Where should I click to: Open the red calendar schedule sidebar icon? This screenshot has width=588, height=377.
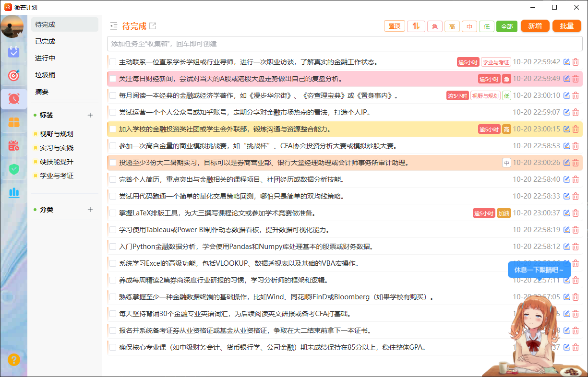coord(13,146)
